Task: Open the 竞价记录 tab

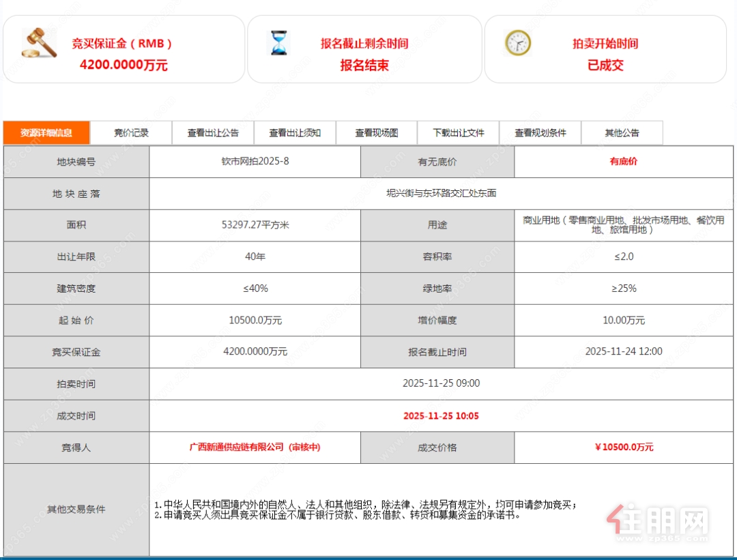Action: pyautogui.click(x=131, y=133)
